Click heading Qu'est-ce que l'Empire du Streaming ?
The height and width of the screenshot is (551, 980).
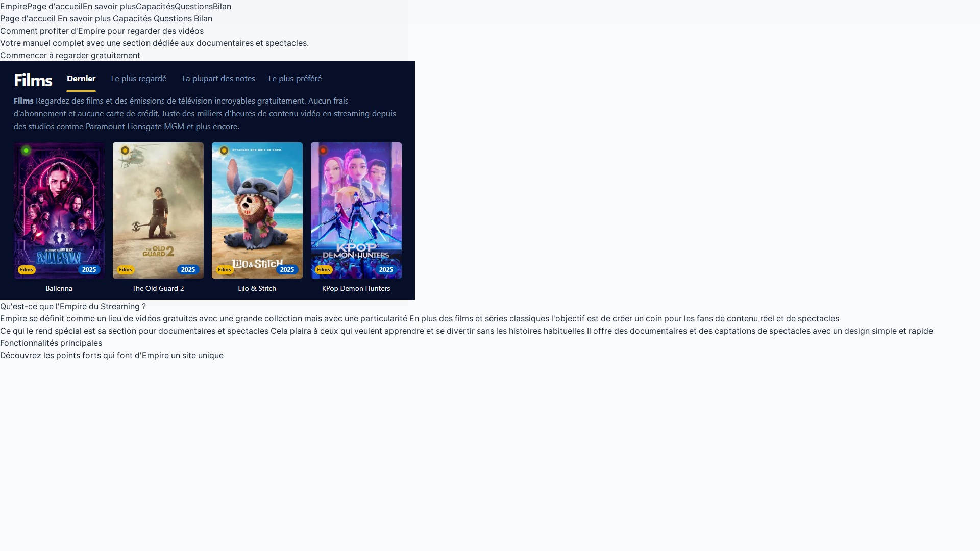click(x=73, y=306)
